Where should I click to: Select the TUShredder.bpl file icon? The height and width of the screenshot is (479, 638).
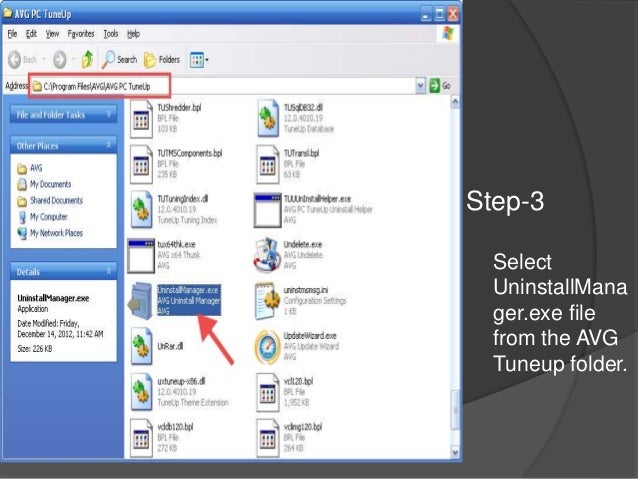point(141,119)
